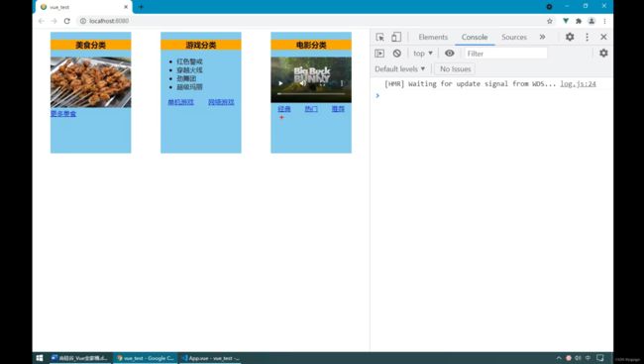
Task: Focus the console Filter field
Action: 506,54
